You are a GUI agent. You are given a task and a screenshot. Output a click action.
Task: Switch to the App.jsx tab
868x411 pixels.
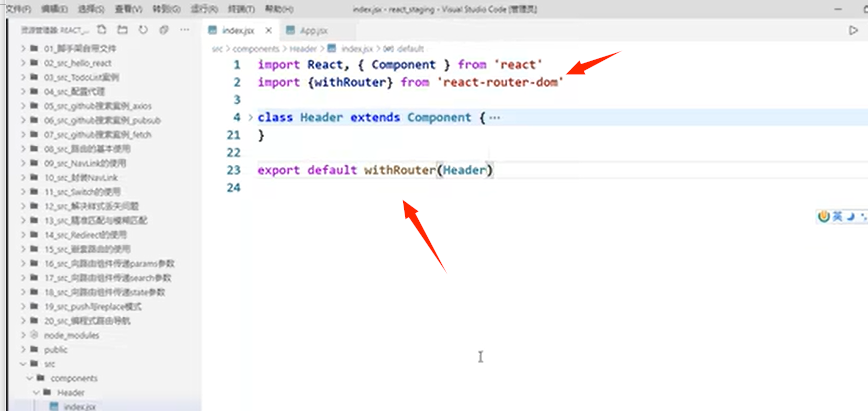click(x=314, y=30)
